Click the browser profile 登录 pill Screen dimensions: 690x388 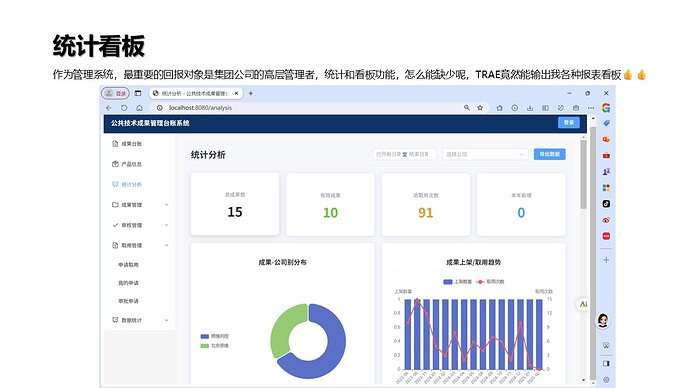point(115,93)
